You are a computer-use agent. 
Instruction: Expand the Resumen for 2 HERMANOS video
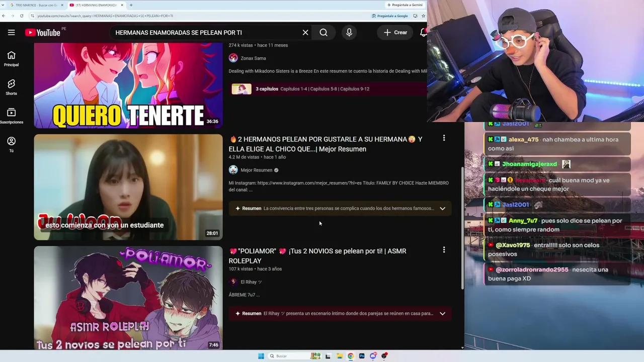(x=442, y=208)
